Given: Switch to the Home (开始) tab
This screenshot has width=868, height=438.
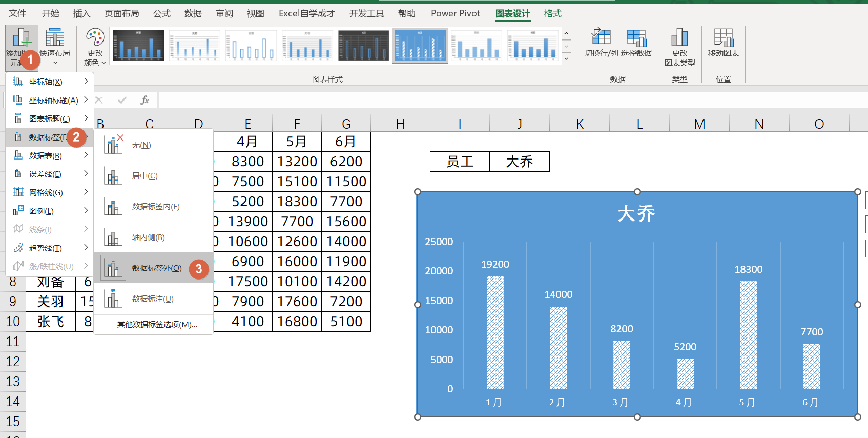Looking at the screenshot, I should (x=50, y=13).
